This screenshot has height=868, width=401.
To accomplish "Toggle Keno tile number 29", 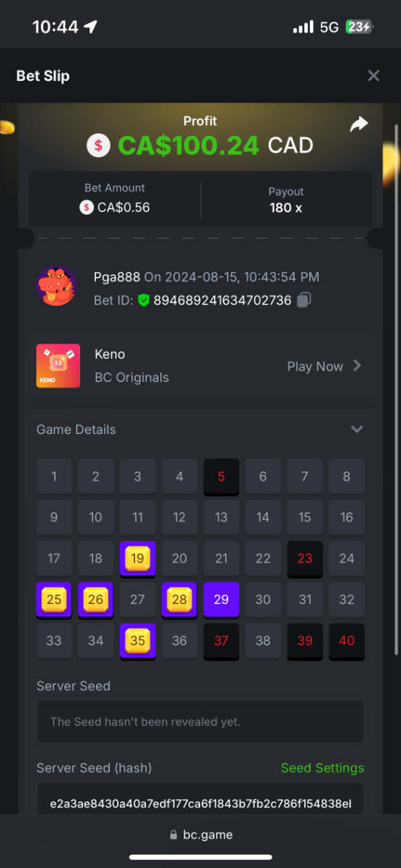I will tap(221, 600).
